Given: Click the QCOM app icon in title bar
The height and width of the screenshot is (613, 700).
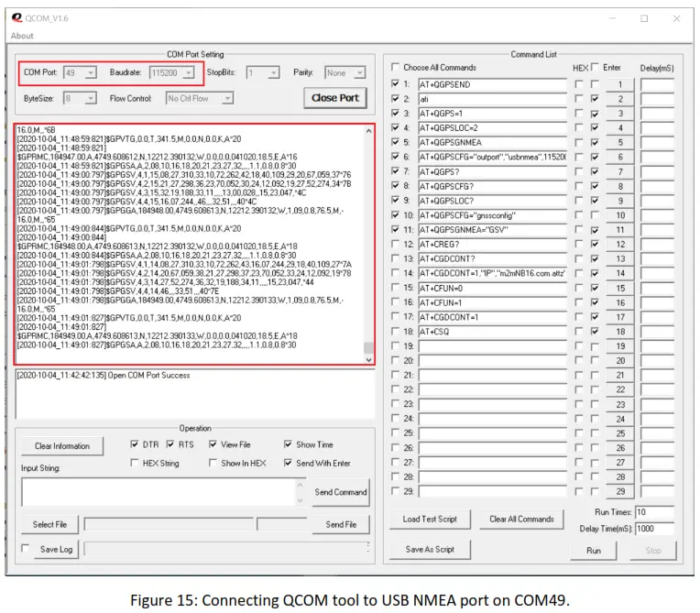Looking at the screenshot, I should pos(17,17).
